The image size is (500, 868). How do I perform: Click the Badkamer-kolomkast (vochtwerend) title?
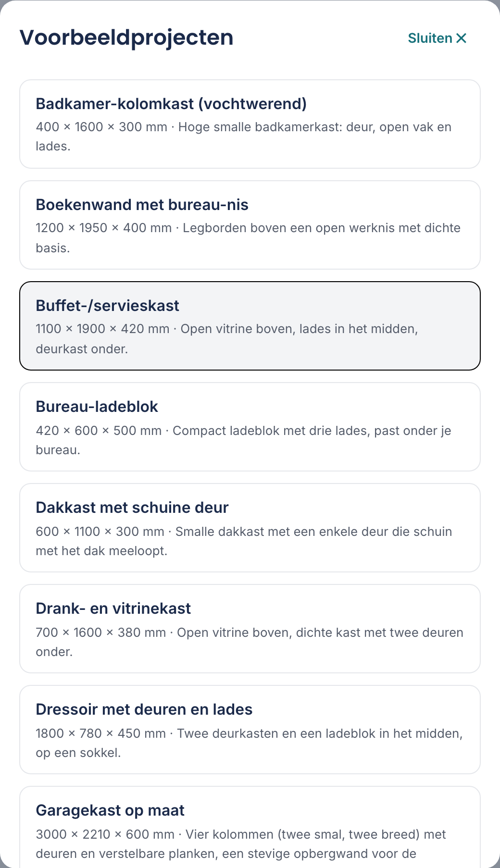(171, 104)
